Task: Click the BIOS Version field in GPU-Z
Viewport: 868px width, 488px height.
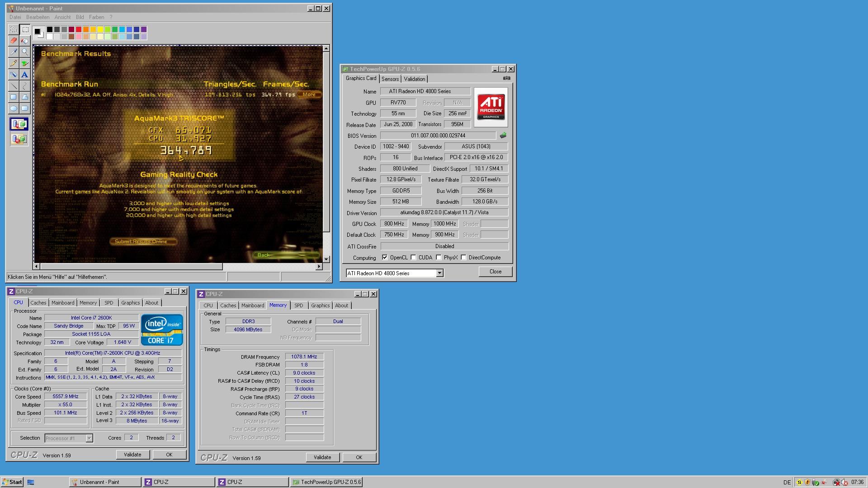Action: click(x=438, y=136)
